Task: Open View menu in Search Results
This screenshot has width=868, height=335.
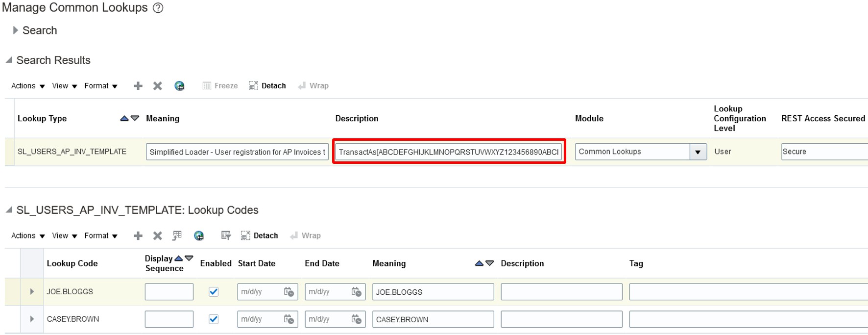Action: click(65, 86)
